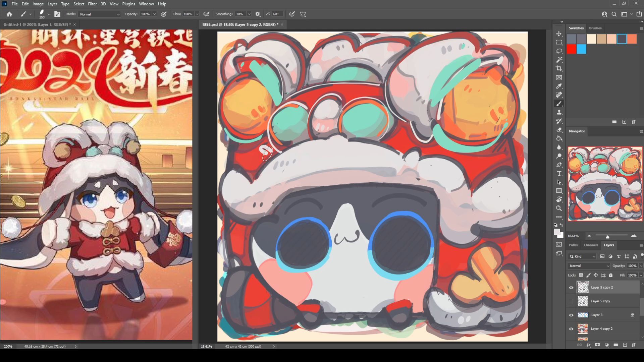This screenshot has width=644, height=362.
Task: Open Flow value dropdown arrow
Action: point(197,14)
